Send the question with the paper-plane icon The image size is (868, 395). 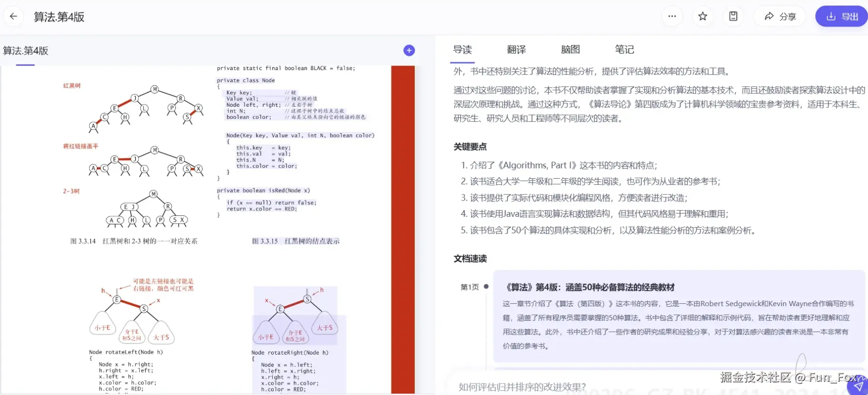tap(858, 385)
